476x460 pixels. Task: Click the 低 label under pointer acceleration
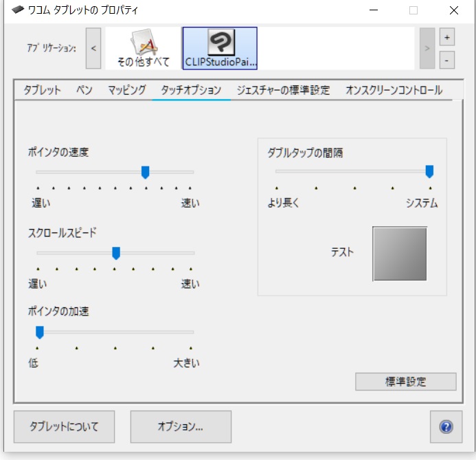[x=34, y=363]
